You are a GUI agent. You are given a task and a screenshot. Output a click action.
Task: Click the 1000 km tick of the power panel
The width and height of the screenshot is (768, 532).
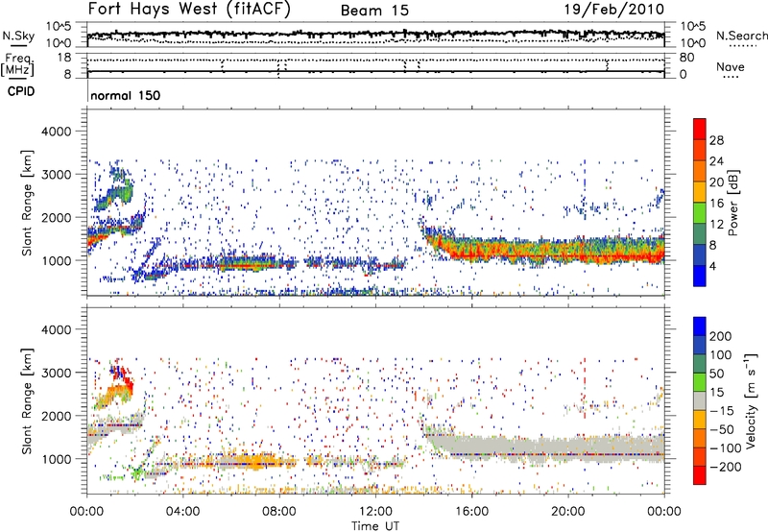click(x=56, y=260)
